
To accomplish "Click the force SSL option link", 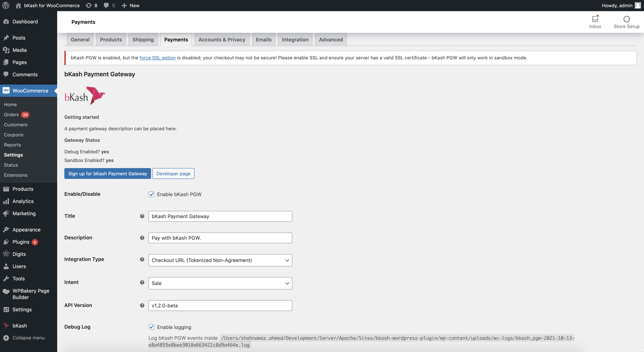I will click(x=157, y=57).
